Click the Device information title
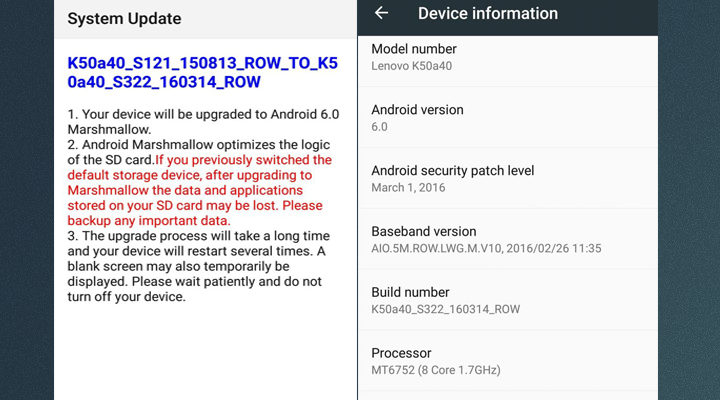 pyautogui.click(x=487, y=13)
